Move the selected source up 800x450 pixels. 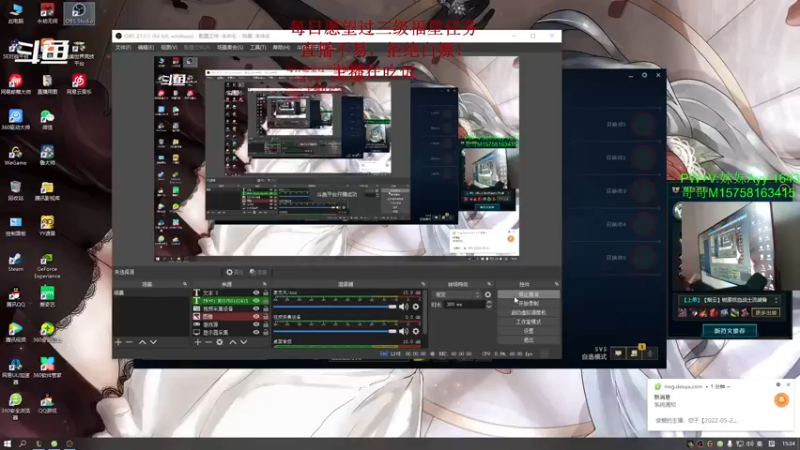pos(233,342)
